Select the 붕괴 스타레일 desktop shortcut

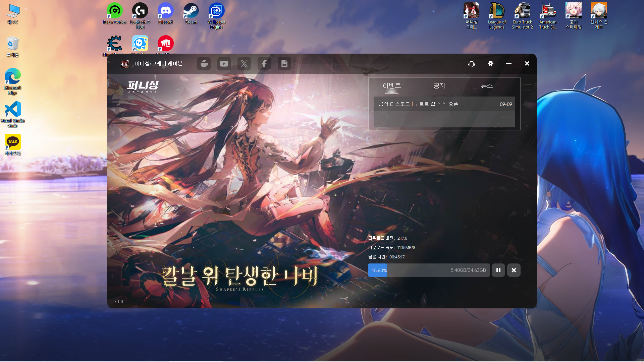pyautogui.click(x=573, y=16)
